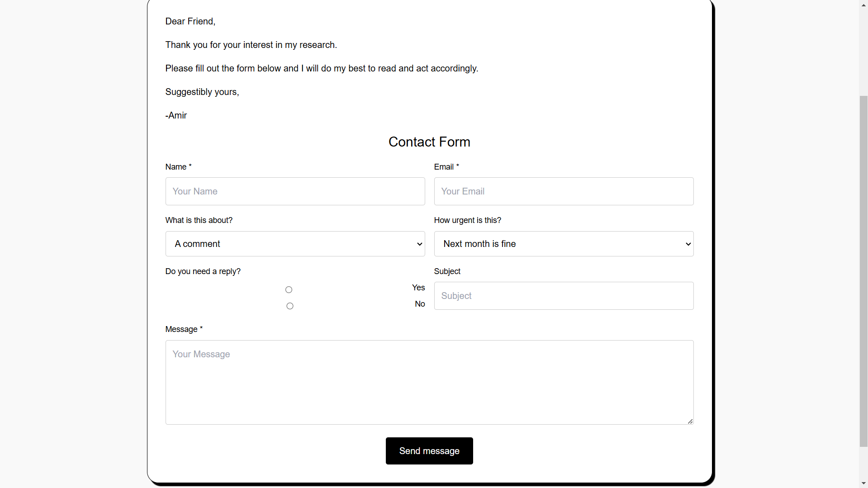Click into the Subject input field
The width and height of the screenshot is (868, 488).
tap(564, 296)
